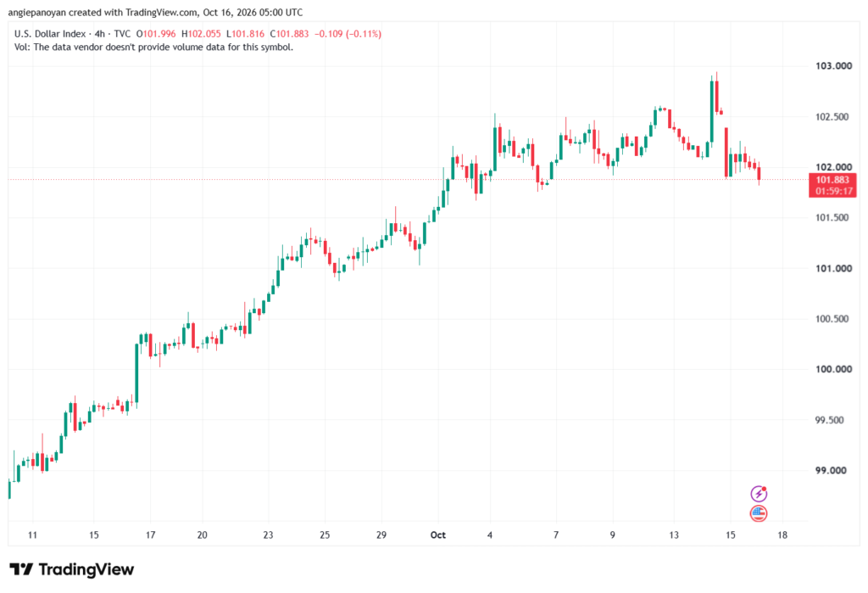The height and width of the screenshot is (593, 868).
Task: Click the TradingView.com attribution header text
Action: (x=155, y=12)
